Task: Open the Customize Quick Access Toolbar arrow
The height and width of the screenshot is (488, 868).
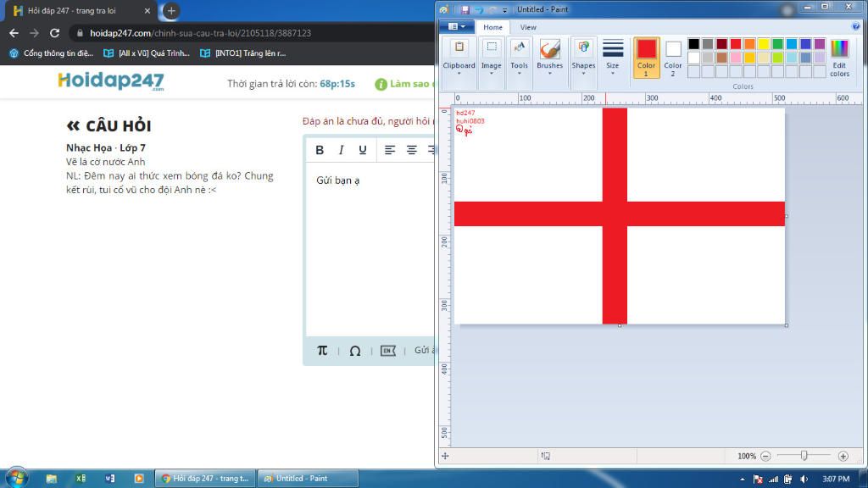Action: click(x=504, y=10)
